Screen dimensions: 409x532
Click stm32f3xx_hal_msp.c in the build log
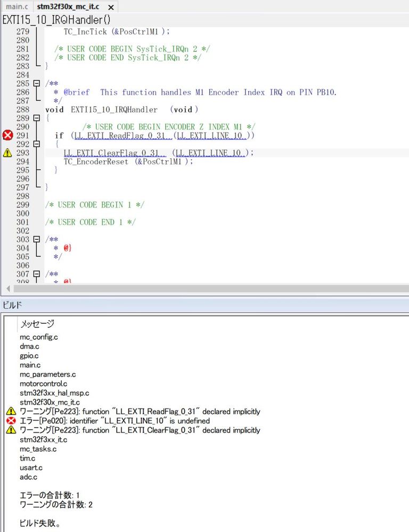54,393
